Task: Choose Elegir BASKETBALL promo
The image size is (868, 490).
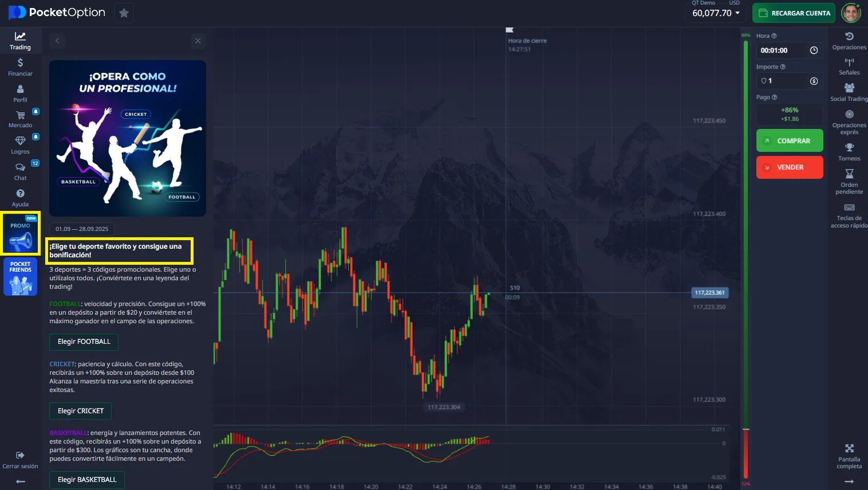Action: [x=87, y=480]
